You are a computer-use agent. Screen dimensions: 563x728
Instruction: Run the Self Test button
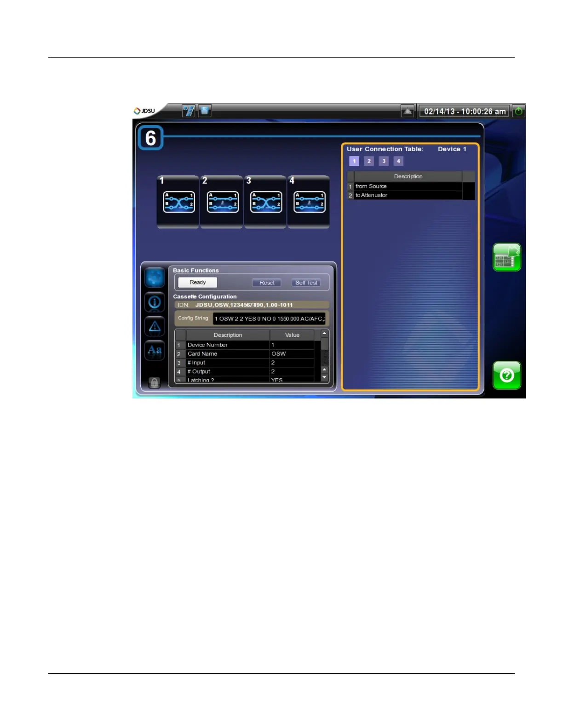click(x=306, y=283)
